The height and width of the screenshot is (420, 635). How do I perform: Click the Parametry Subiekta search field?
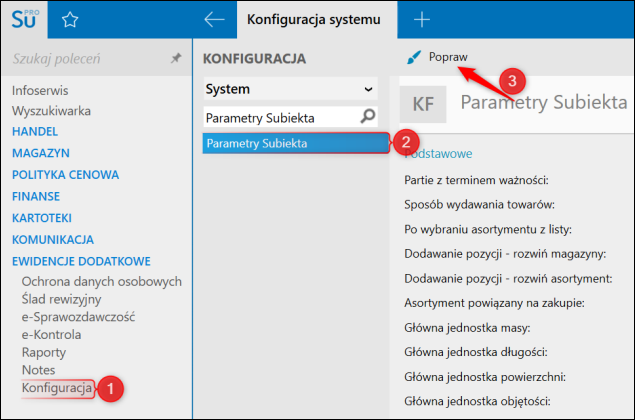(290, 117)
